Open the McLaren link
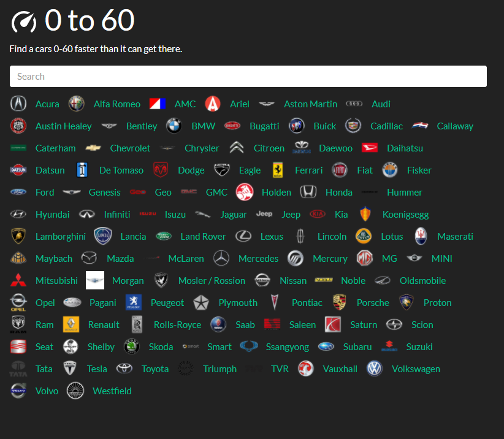 [186, 258]
